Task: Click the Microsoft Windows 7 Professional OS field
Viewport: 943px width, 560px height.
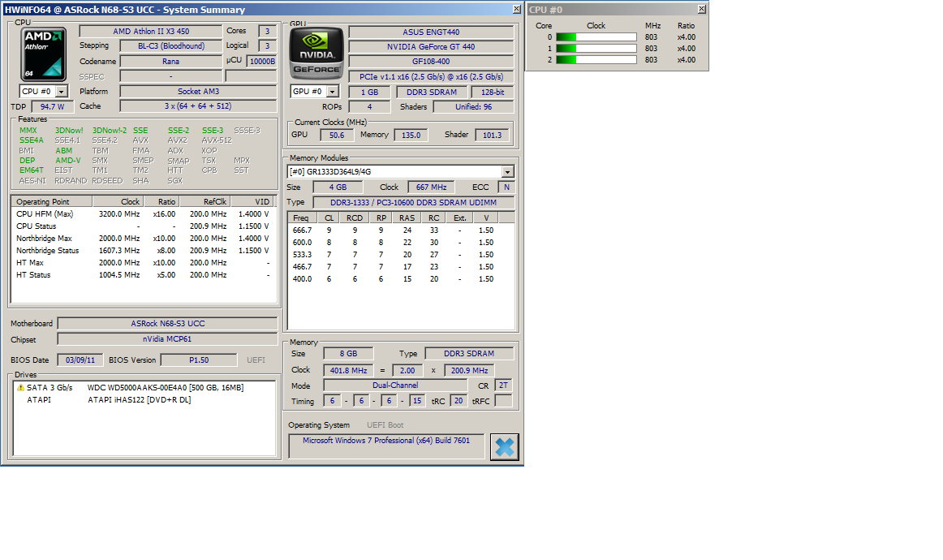Action: pyautogui.click(x=386, y=446)
